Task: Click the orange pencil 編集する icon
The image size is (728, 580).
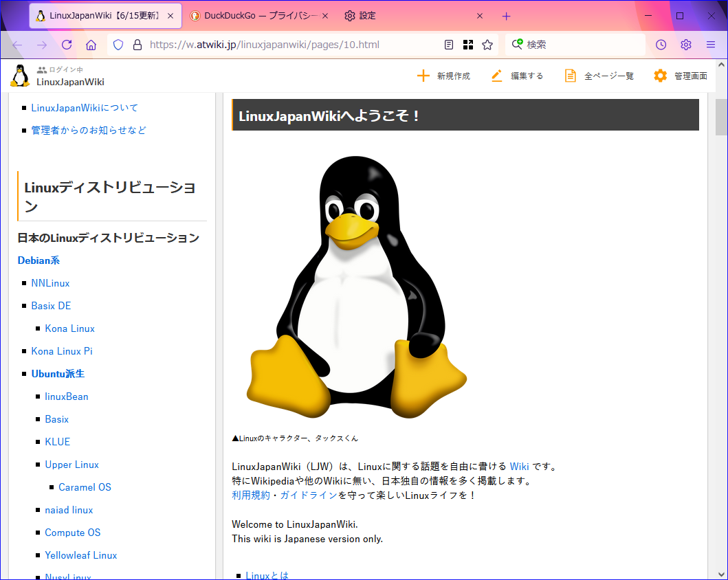Action: [x=497, y=76]
